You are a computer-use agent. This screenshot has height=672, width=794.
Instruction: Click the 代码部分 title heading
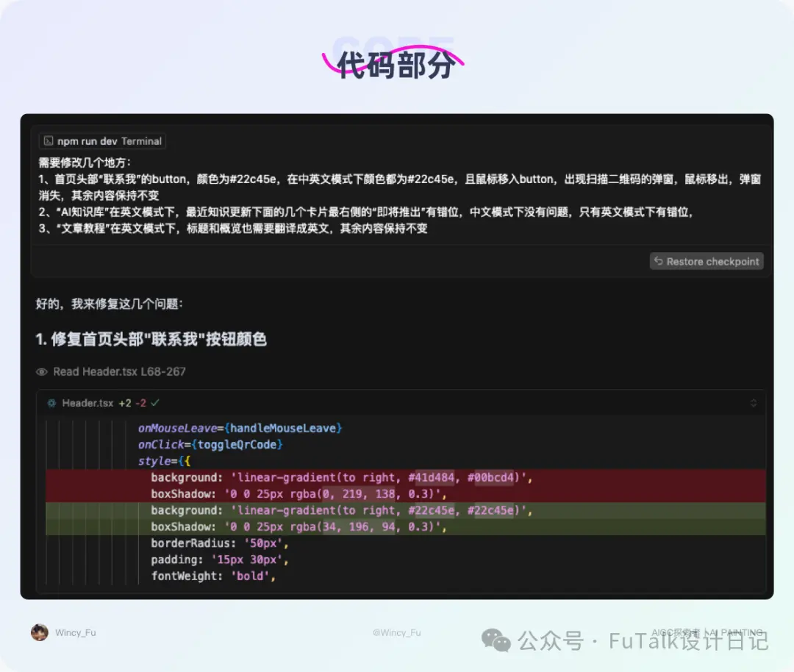click(x=396, y=65)
